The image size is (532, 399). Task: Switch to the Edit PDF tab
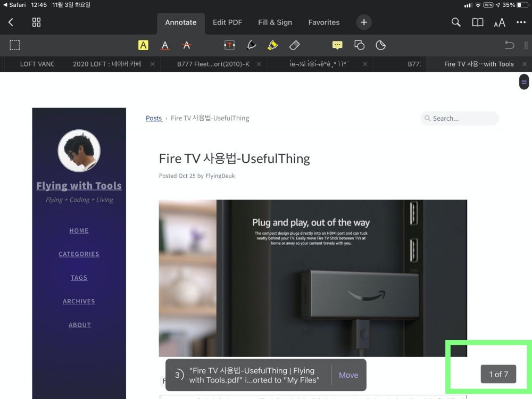[227, 22]
